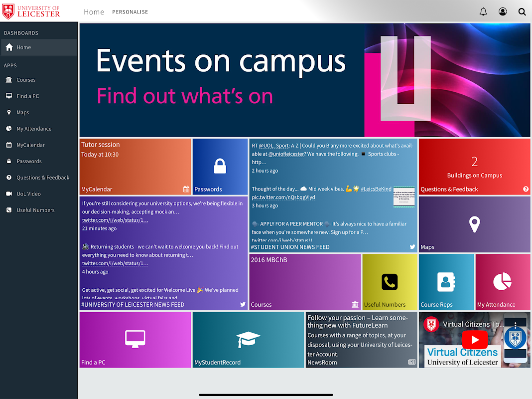Click the University of Leicester logo

tap(31, 11)
